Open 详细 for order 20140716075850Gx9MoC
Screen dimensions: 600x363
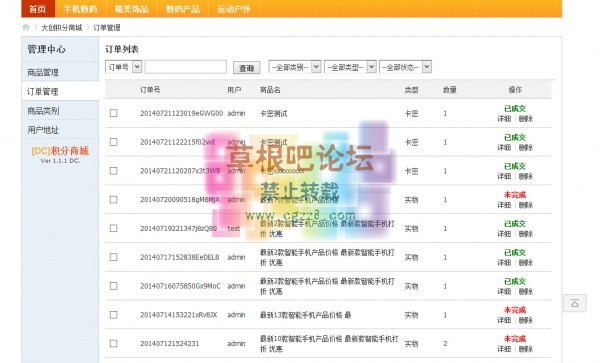(x=504, y=291)
